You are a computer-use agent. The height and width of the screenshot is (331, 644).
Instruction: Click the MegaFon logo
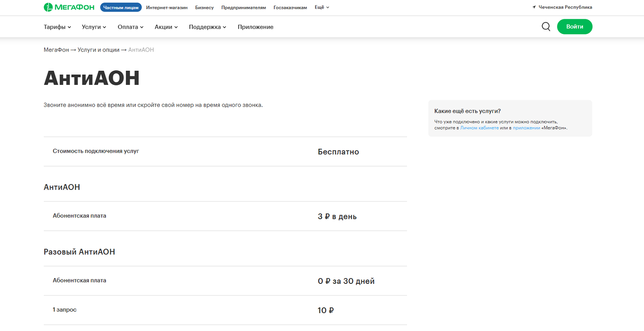pyautogui.click(x=70, y=7)
